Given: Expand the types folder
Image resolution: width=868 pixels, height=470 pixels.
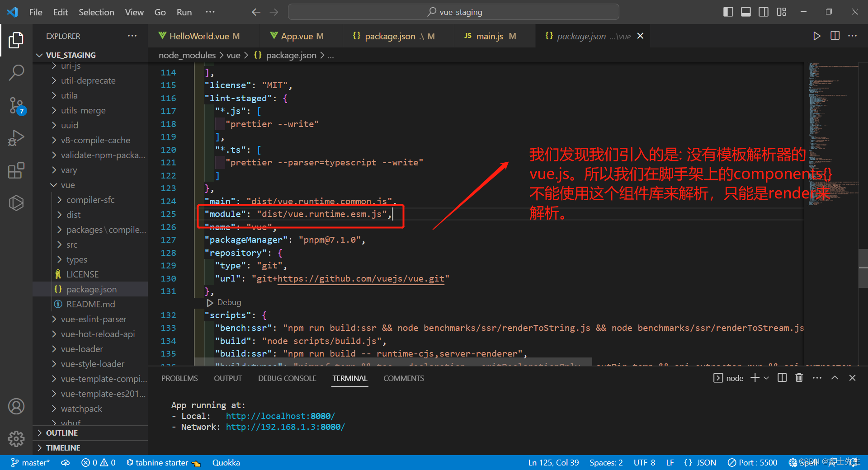Looking at the screenshot, I should tap(90, 259).
